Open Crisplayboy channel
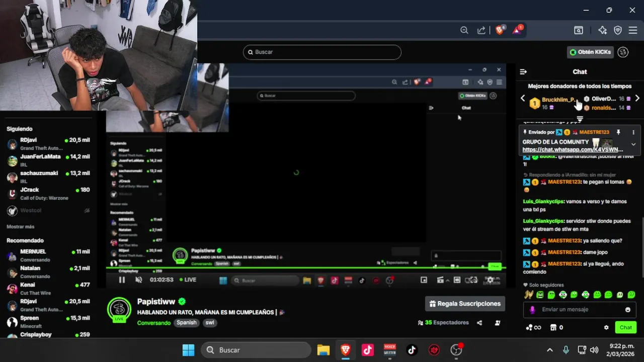This screenshot has width=644, height=362. (48, 334)
